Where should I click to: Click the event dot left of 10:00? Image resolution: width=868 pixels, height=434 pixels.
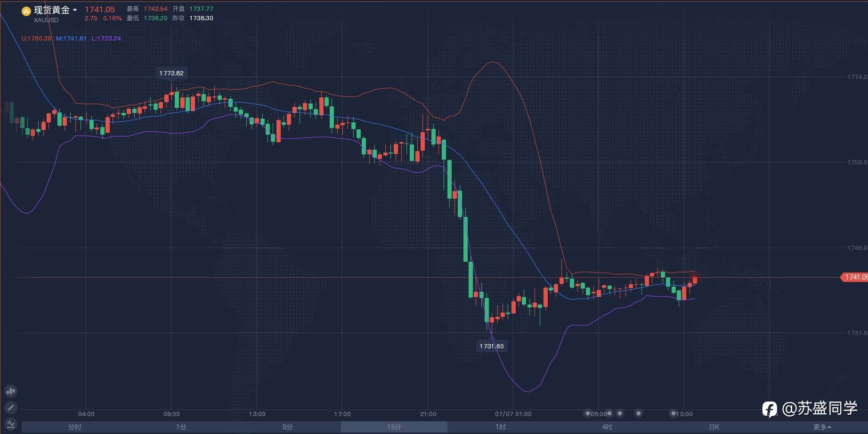(x=673, y=414)
